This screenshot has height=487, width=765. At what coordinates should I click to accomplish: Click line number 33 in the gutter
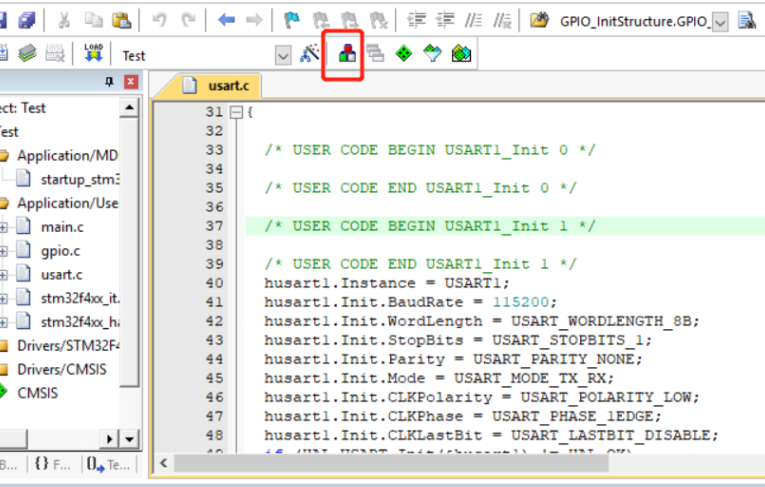click(214, 150)
